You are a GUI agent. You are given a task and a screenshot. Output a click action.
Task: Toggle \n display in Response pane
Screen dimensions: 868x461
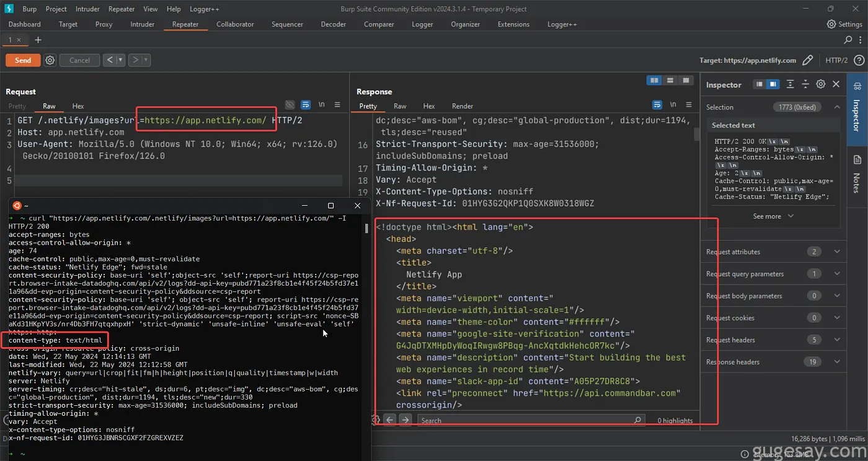pyautogui.click(x=673, y=105)
